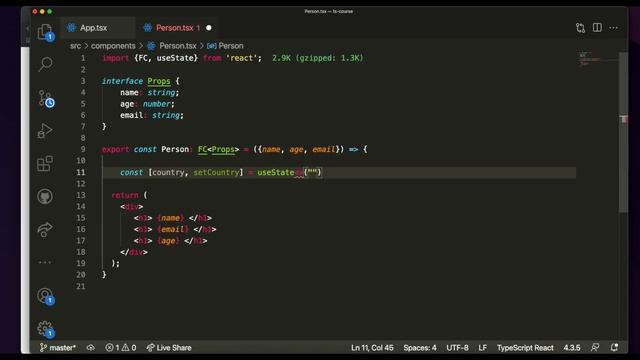Viewport: 640px width, 360px height.
Task: Click {age} inside the h1 on line 17
Action: point(168,241)
